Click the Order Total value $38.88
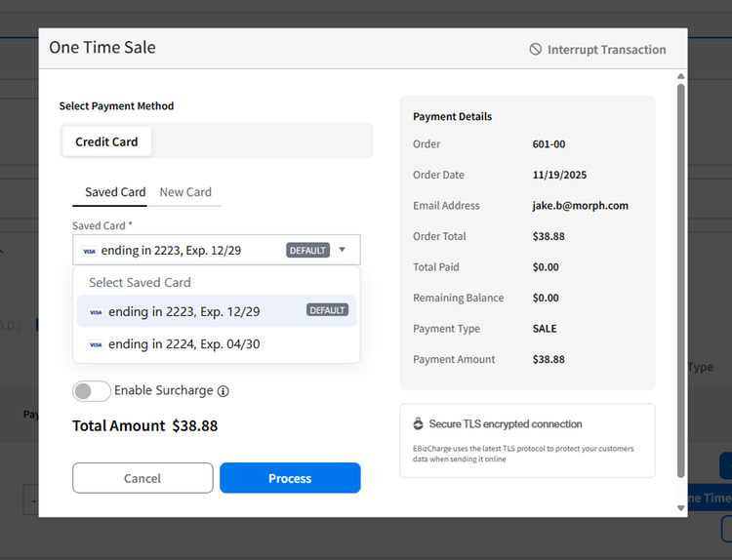 [x=549, y=237]
